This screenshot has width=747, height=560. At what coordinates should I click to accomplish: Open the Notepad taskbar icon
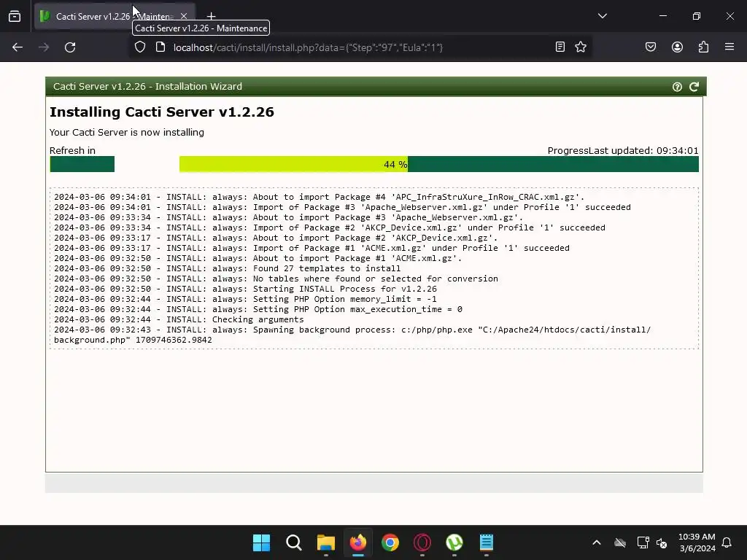click(x=487, y=542)
